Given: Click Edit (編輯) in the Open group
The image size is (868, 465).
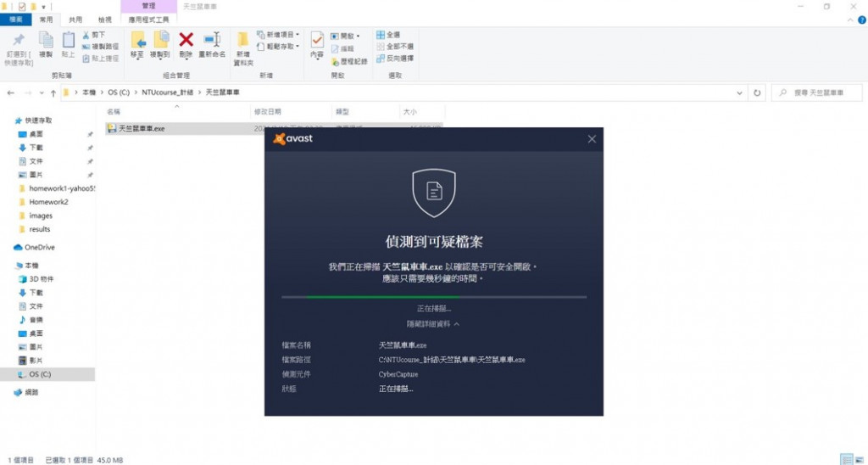Looking at the screenshot, I should point(342,48).
